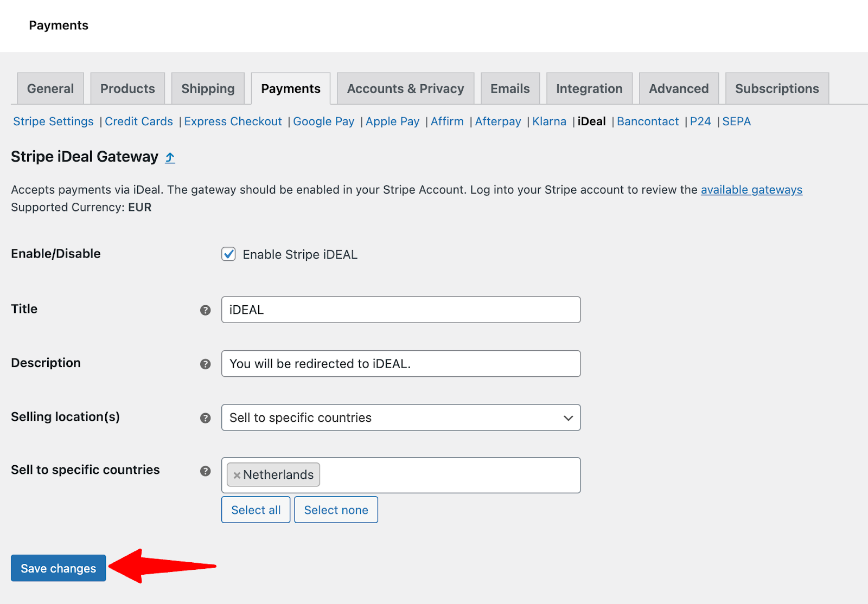This screenshot has height=604, width=868.
Task: Click the Stripe iDeal Gateway heading
Action: pyautogui.click(x=85, y=157)
